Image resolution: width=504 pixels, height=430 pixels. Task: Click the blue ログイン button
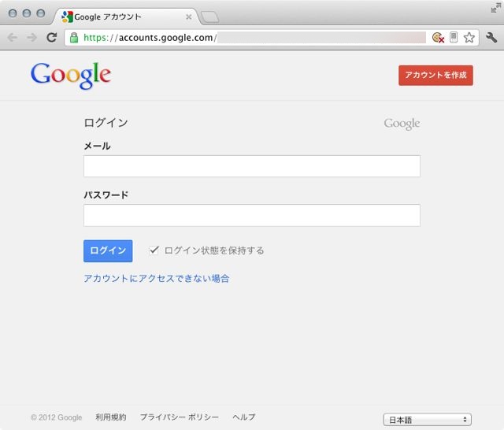108,251
